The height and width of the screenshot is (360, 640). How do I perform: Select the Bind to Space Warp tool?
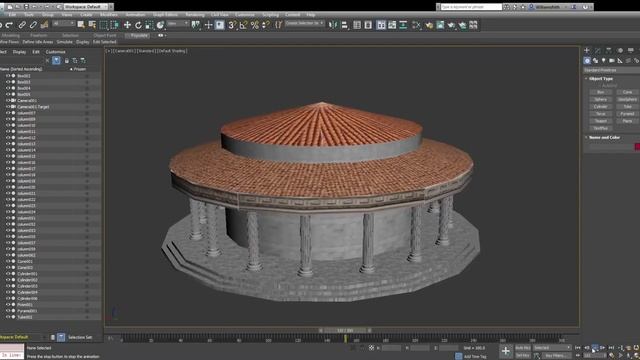(44, 25)
